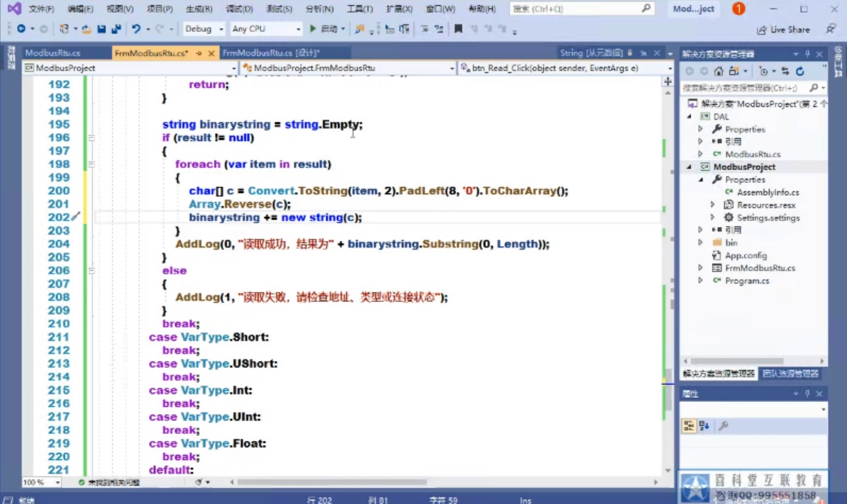Collapse the if block at line 196
Image resolution: width=847 pixels, height=504 pixels.
click(92, 138)
